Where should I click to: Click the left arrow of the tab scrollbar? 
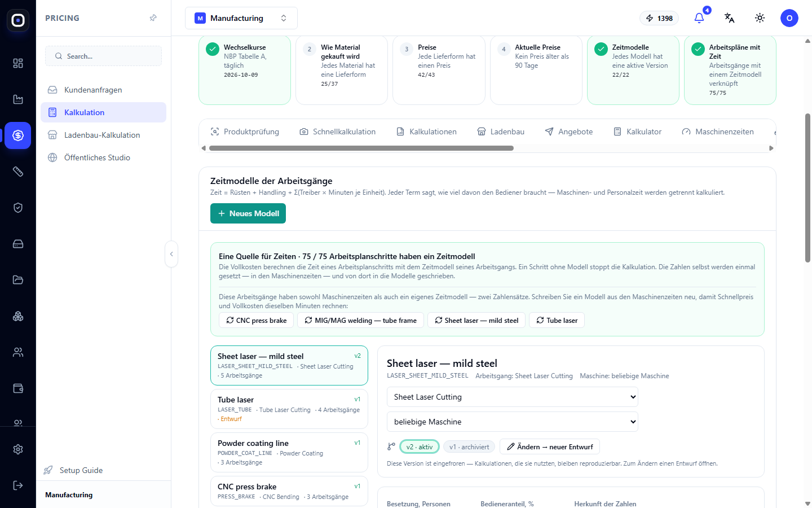click(204, 148)
